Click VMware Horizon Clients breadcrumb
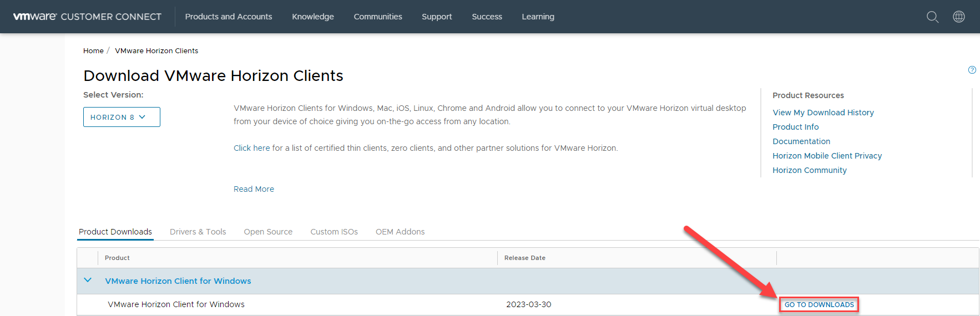 (x=156, y=50)
